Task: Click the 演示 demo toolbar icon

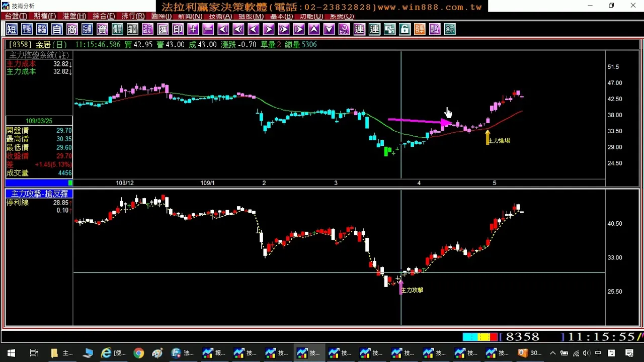Action: 450,29
